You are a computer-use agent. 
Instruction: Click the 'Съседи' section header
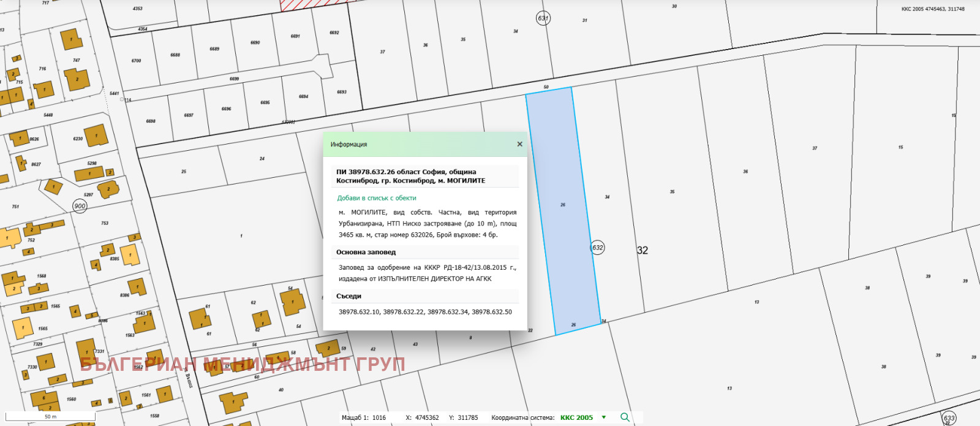(x=349, y=296)
